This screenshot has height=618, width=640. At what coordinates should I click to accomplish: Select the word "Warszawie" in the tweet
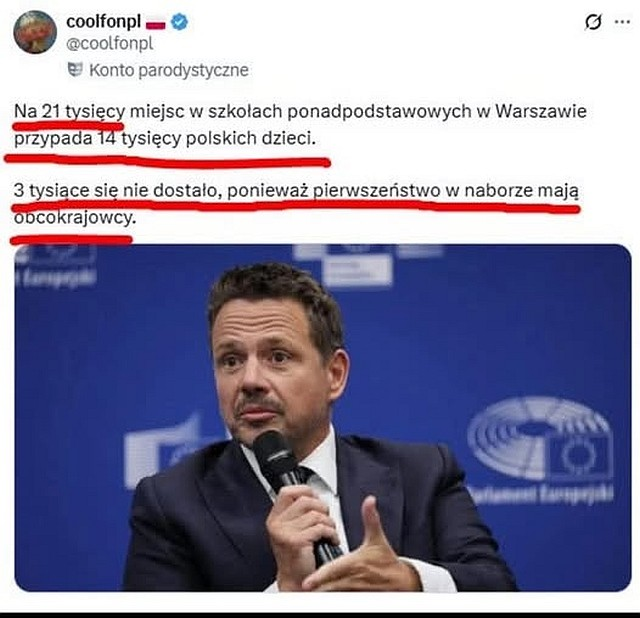tap(541, 111)
